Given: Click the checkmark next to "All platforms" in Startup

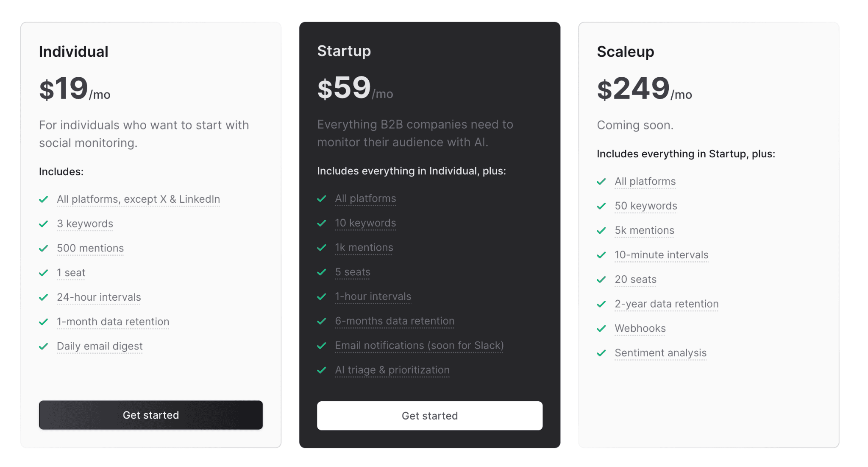Looking at the screenshot, I should (322, 199).
